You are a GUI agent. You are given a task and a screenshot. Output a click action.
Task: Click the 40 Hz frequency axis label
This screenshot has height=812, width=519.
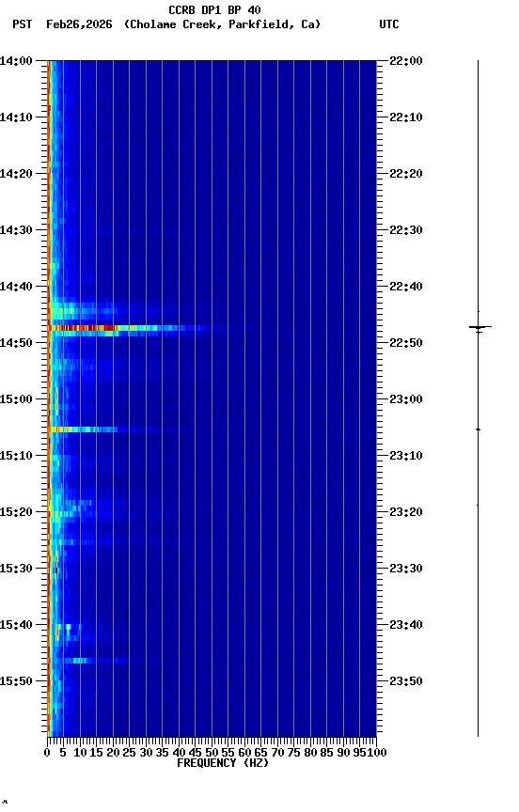tap(179, 753)
